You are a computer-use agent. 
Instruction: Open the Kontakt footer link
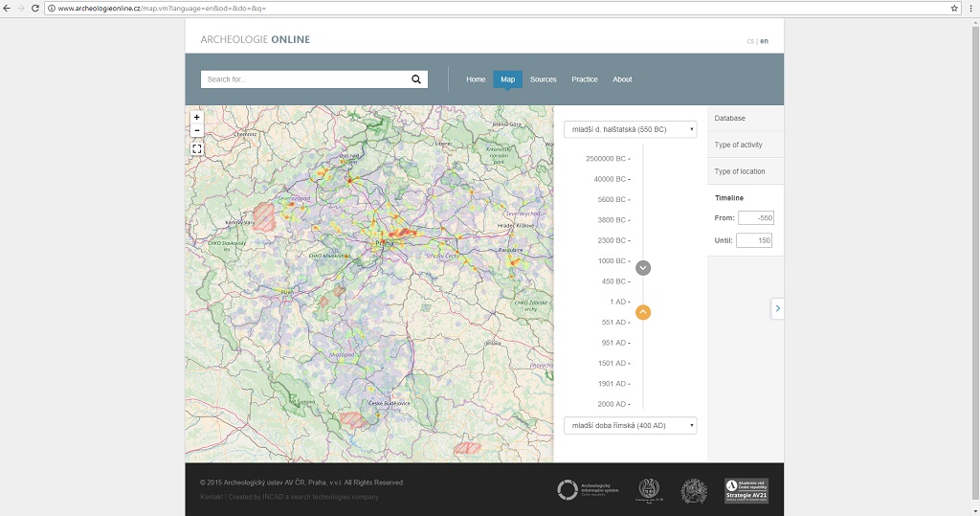coord(212,497)
